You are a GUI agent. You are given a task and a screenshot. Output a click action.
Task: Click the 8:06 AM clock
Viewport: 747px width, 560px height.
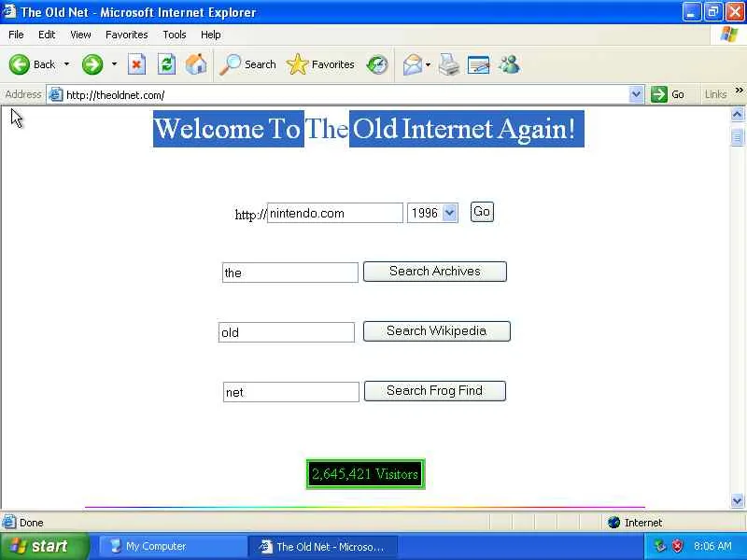coord(712,546)
